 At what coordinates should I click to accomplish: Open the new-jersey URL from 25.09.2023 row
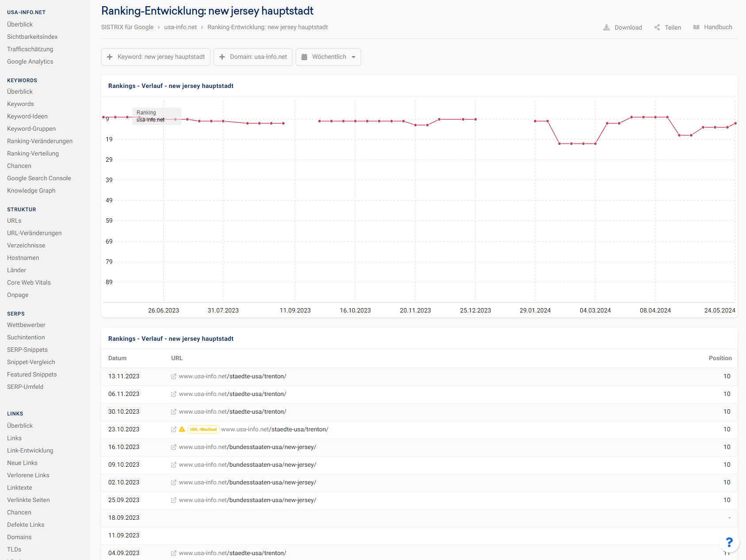click(x=247, y=500)
